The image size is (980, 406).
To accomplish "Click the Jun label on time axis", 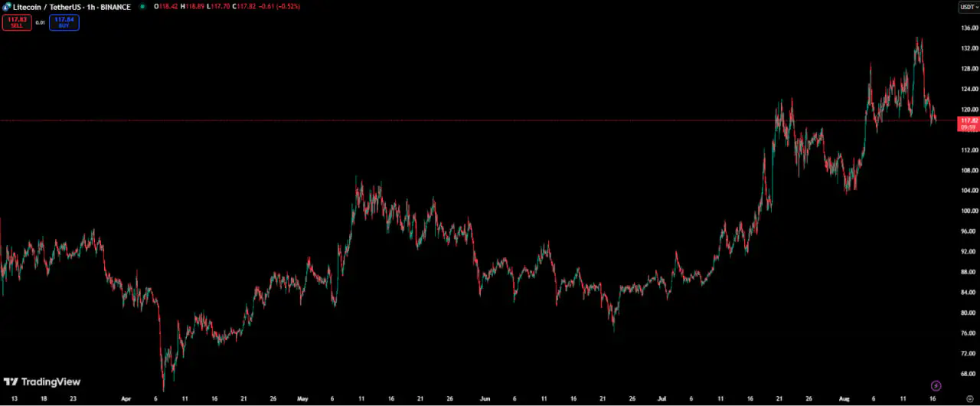I will point(484,399).
